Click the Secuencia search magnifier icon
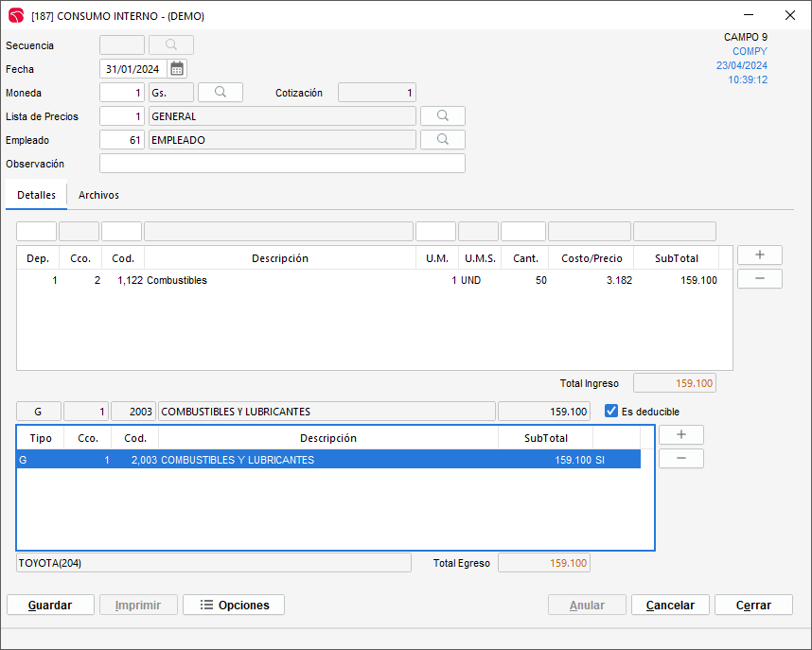Image resolution: width=812 pixels, height=650 pixels. (171, 45)
